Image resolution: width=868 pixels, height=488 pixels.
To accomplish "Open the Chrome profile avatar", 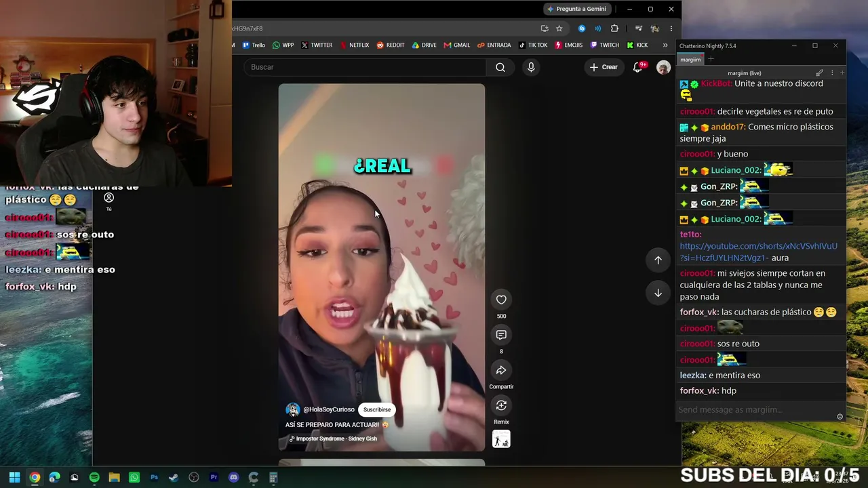I will pyautogui.click(x=654, y=28).
